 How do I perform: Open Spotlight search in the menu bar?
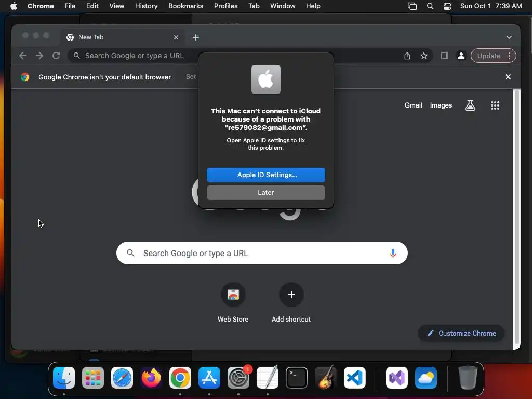click(430, 6)
